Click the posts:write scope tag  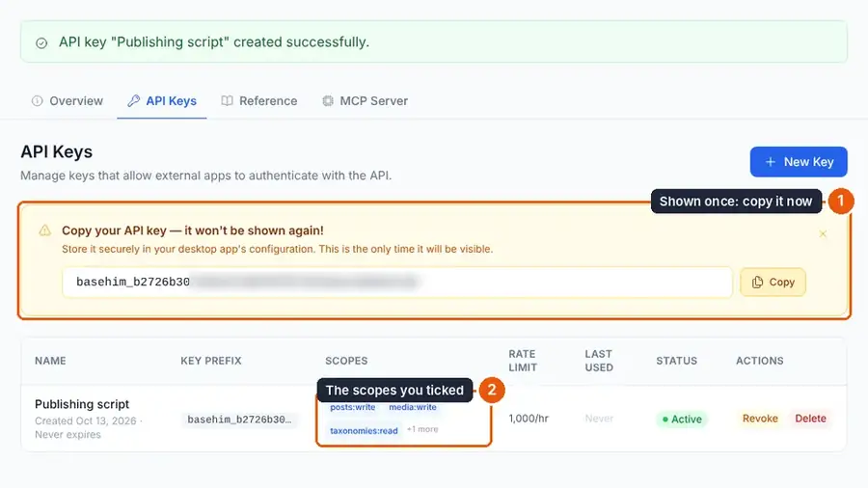[353, 407]
